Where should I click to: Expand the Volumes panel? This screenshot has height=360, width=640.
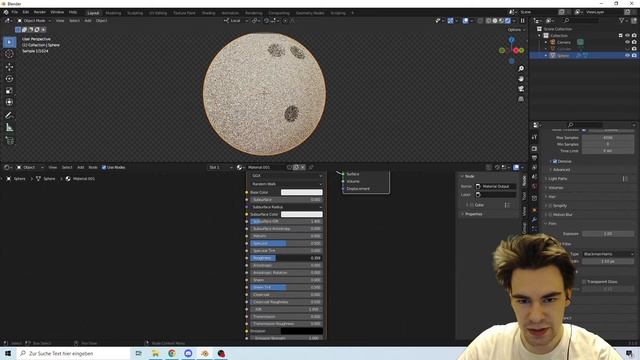556,188
